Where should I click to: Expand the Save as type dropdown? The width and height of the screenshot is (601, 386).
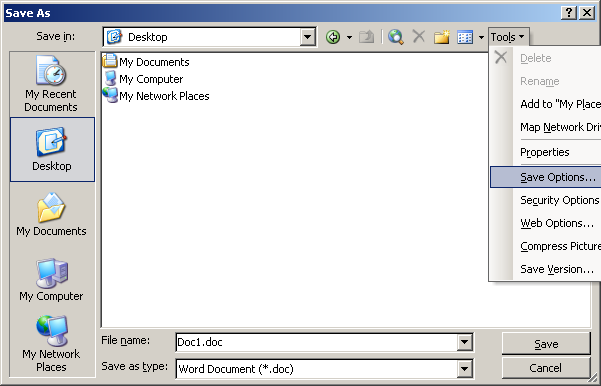click(x=464, y=369)
